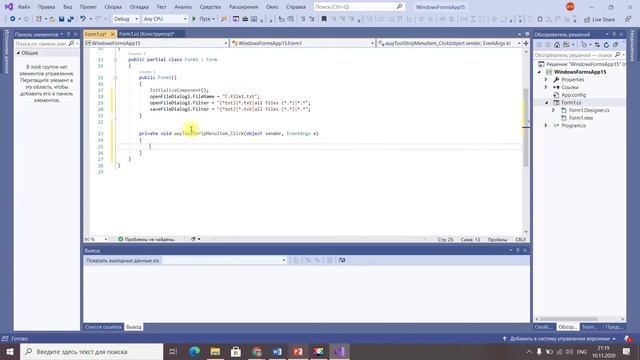Click the switch views icon in Solution Explorer
The image size is (640, 360).
point(567,45)
